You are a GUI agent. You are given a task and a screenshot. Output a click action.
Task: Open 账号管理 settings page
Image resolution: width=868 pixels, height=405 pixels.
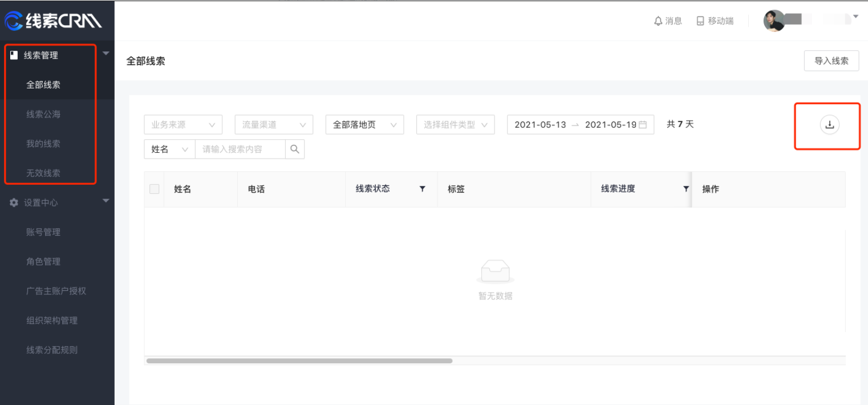tap(43, 232)
